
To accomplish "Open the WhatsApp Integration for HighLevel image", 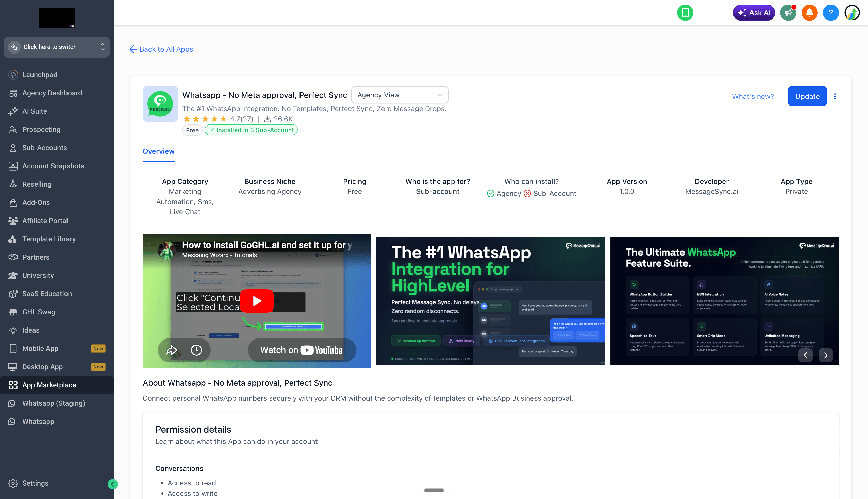I will click(x=490, y=301).
